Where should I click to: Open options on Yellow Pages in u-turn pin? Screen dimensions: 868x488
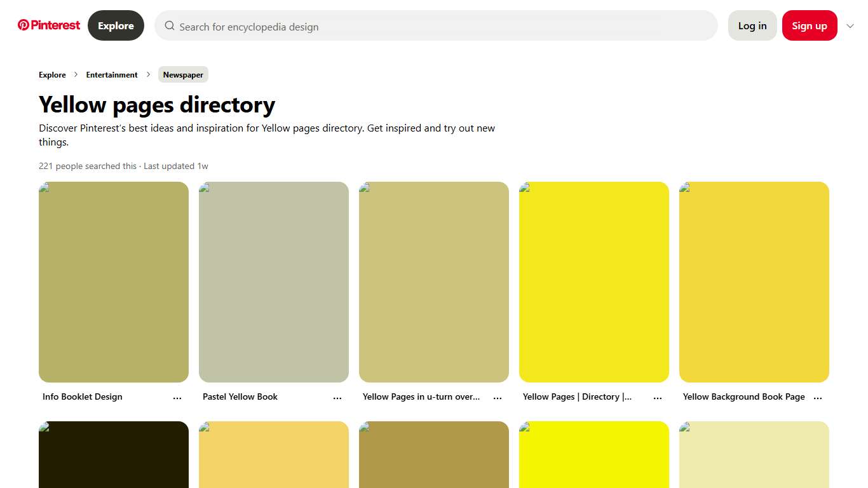[x=498, y=396]
